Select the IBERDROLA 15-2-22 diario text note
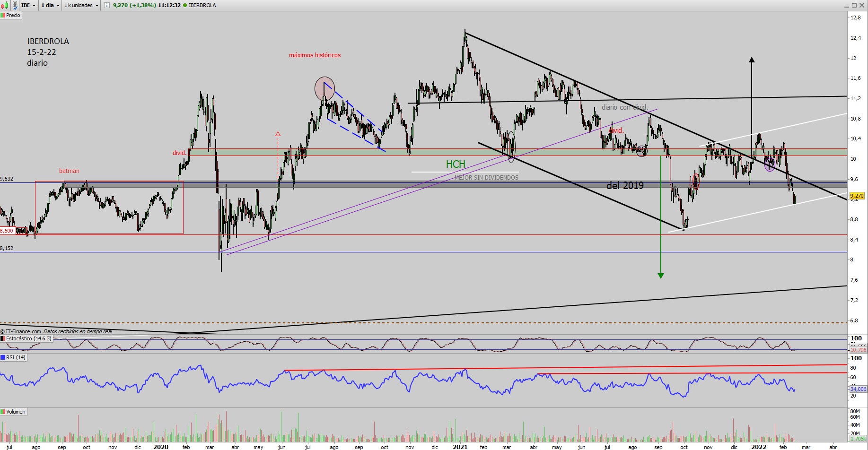 click(x=48, y=52)
